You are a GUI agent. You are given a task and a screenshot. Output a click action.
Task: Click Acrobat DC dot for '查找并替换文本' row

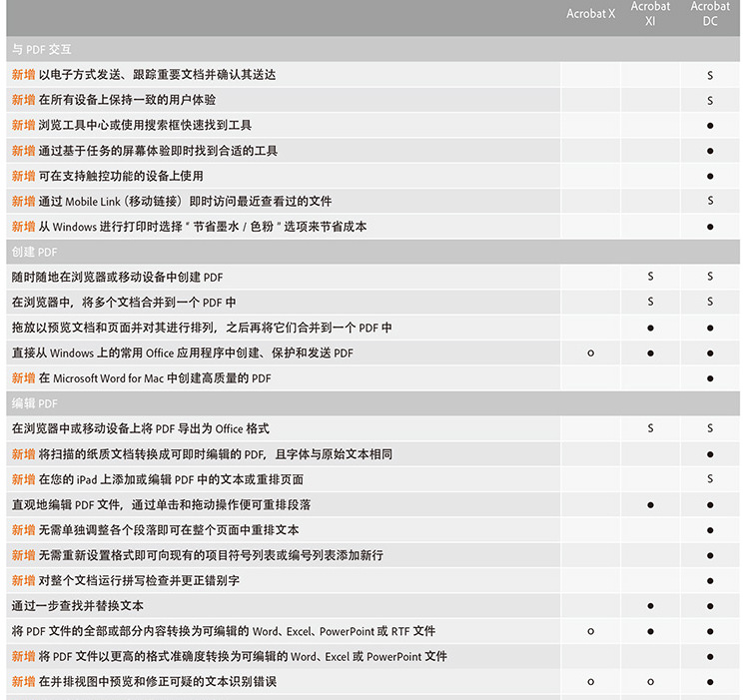pos(710,606)
